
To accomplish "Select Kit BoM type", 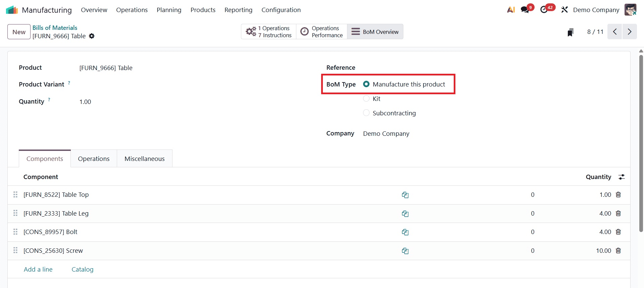I will click(366, 99).
